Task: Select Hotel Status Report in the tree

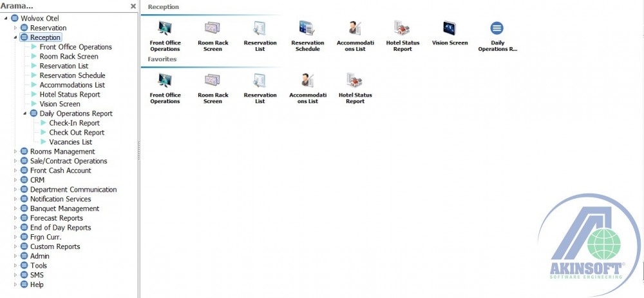Action: click(x=70, y=94)
